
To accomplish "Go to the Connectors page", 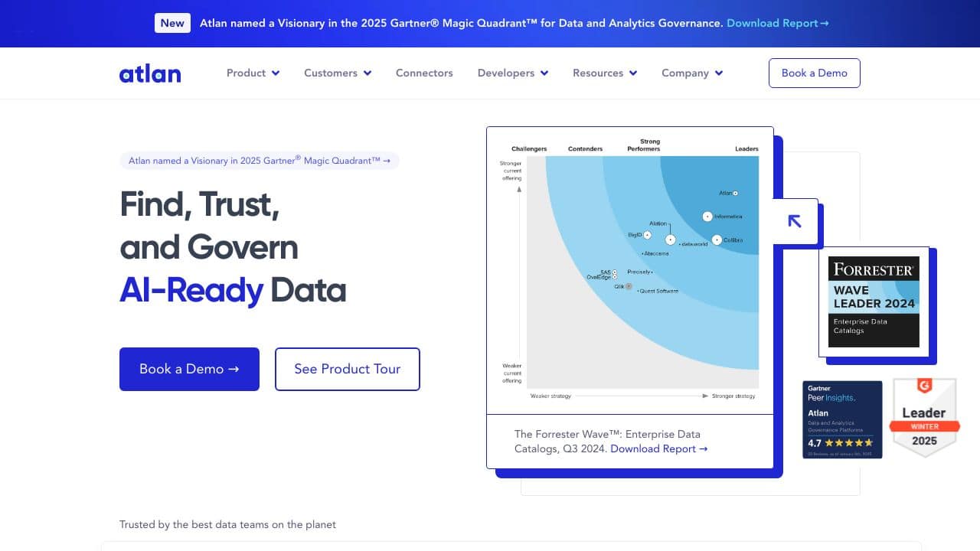I will [424, 73].
